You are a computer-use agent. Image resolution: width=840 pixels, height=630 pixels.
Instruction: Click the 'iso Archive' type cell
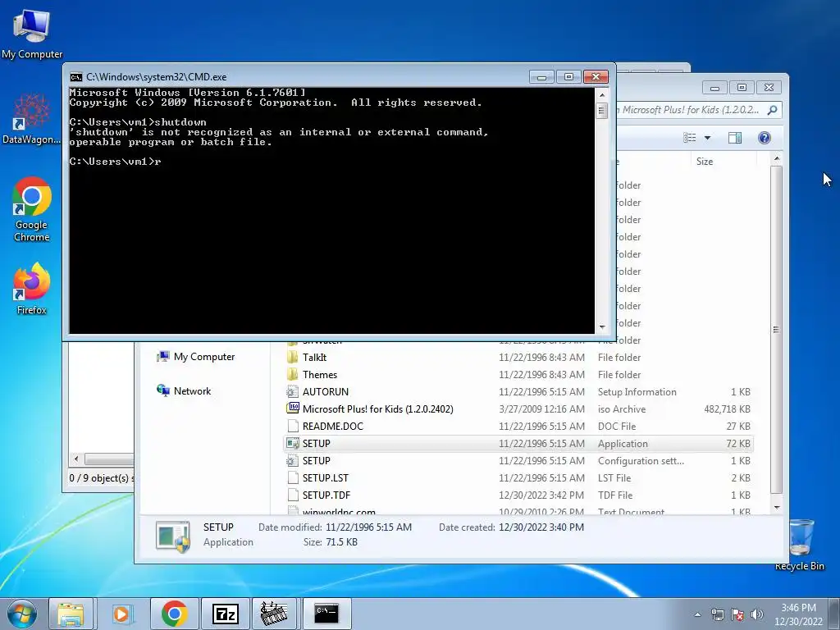(x=622, y=409)
